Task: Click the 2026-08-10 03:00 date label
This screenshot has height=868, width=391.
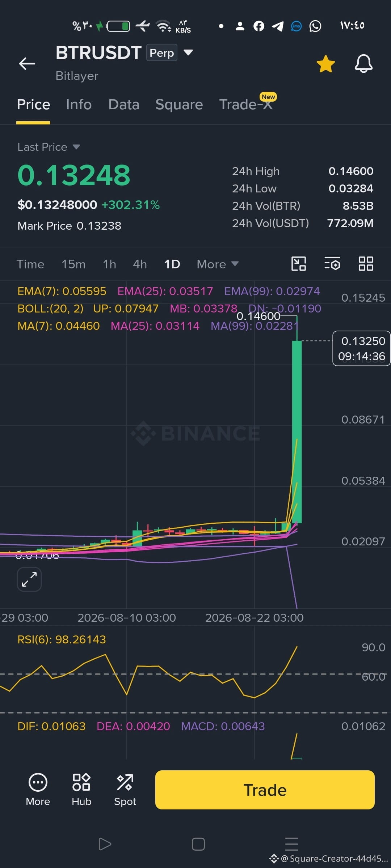Action: coord(127,618)
